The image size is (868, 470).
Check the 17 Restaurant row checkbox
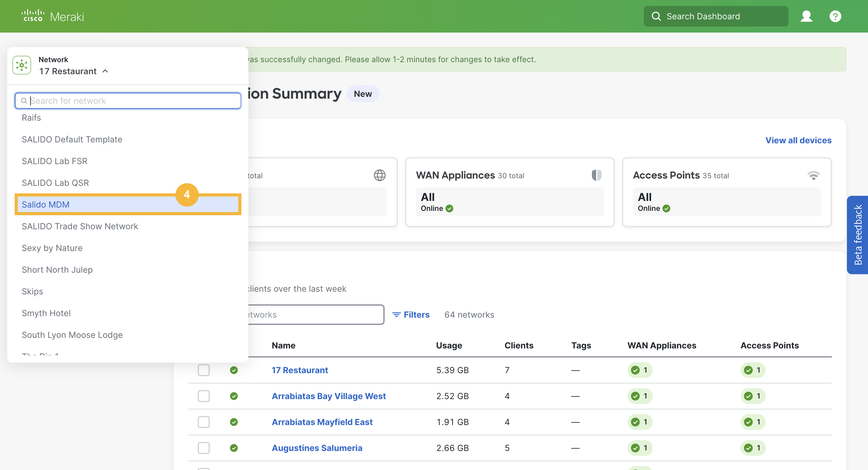coord(203,370)
